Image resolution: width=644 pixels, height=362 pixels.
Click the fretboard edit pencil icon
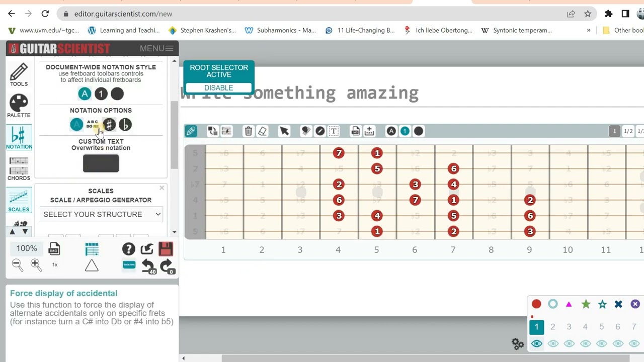point(191,131)
